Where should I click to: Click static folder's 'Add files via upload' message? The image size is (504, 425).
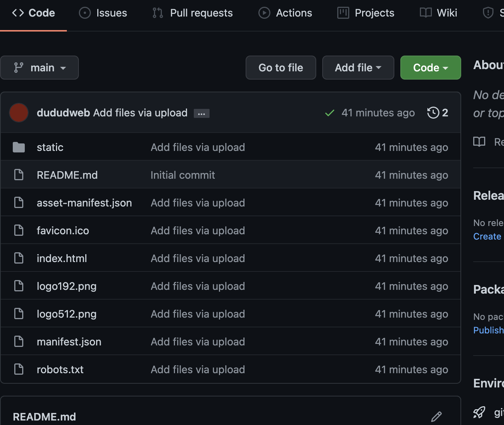pyautogui.click(x=198, y=147)
